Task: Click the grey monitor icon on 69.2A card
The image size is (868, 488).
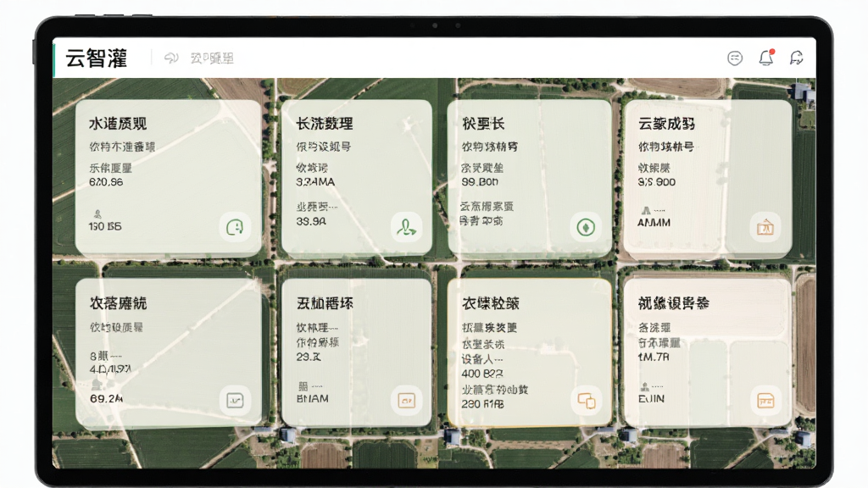Action: (235, 400)
